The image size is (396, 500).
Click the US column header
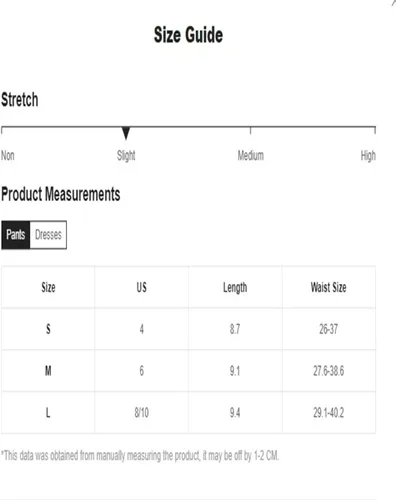[x=142, y=287]
